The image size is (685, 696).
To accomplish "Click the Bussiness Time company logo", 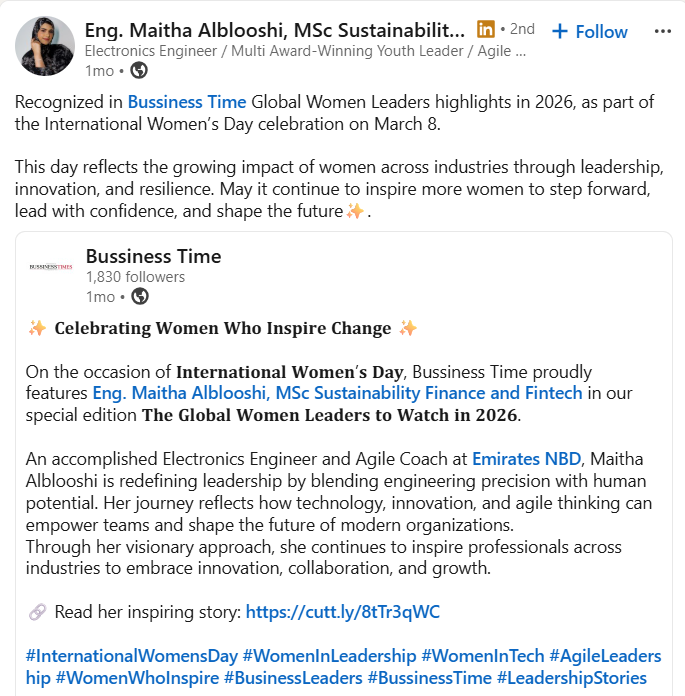I will 51,268.
